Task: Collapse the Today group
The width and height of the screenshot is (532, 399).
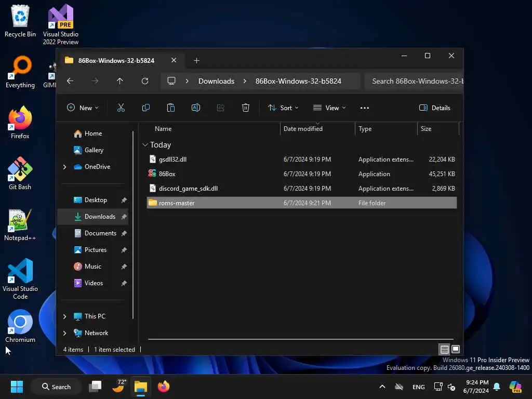Action: point(145,145)
